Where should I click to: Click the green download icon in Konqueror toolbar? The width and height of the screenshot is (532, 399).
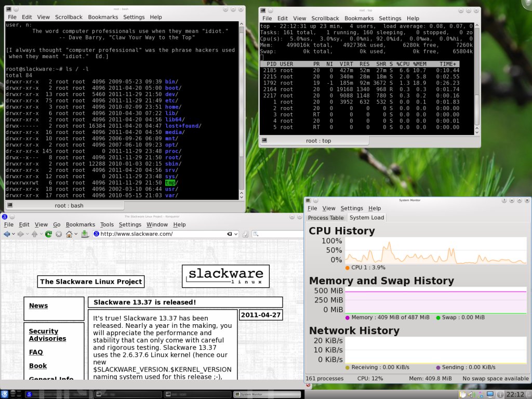pyautogui.click(x=85, y=234)
